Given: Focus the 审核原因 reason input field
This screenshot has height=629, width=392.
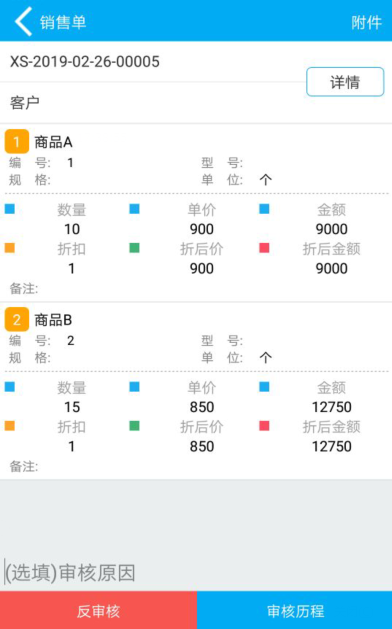Looking at the screenshot, I should click(196, 572).
